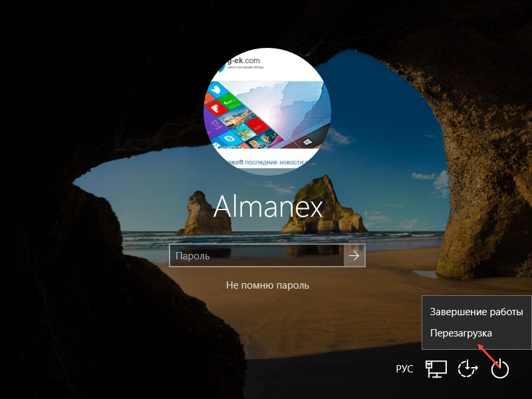Choose Перезагрузка in the power menu

coord(461,332)
